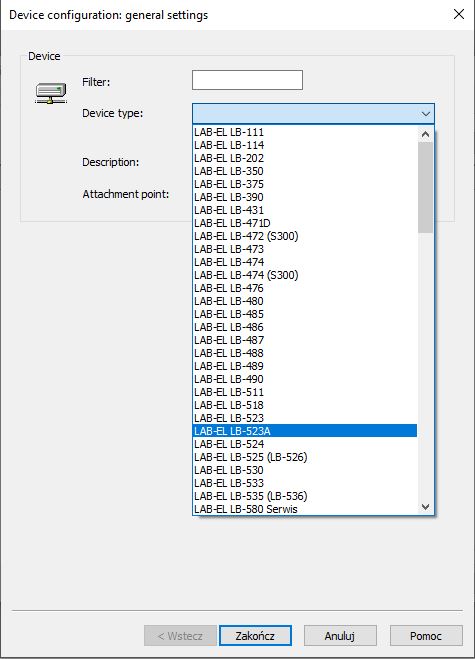Click the Anuluj button
Image resolution: width=475 pixels, height=659 pixels.
(x=340, y=635)
